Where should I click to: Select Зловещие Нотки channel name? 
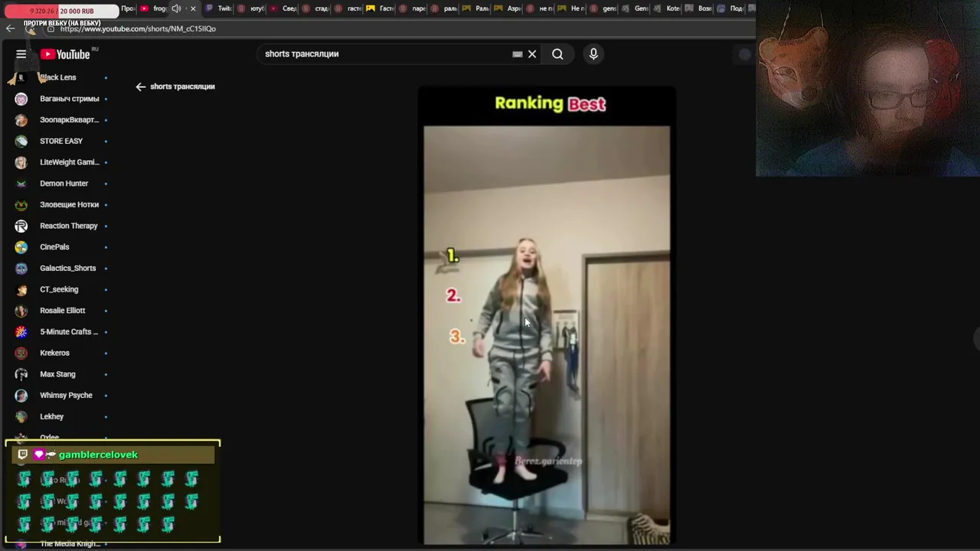click(x=69, y=204)
